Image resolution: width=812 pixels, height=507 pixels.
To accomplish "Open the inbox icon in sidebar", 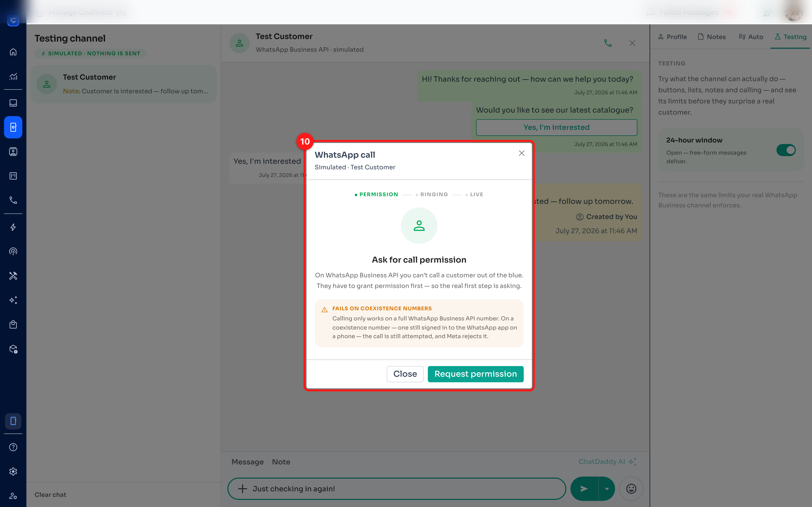I will [x=13, y=103].
